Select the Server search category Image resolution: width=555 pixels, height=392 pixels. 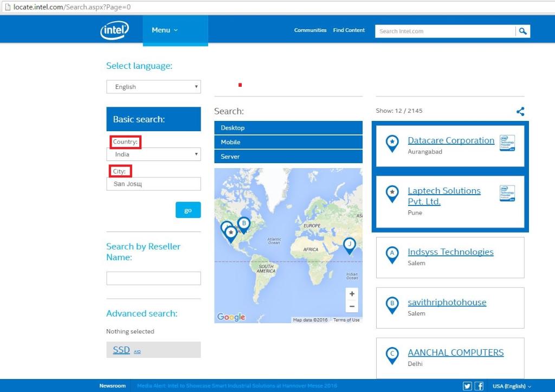click(288, 157)
